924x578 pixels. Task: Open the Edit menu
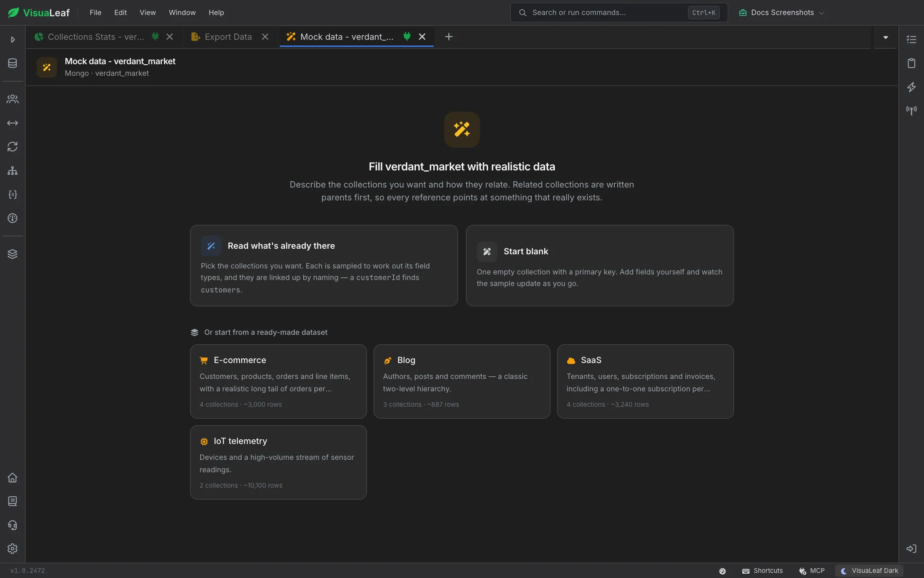click(x=120, y=12)
